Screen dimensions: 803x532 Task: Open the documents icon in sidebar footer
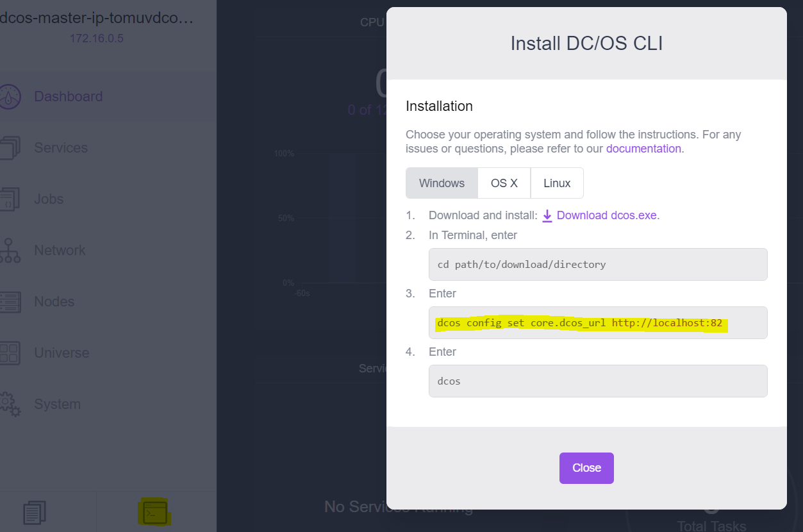click(35, 513)
